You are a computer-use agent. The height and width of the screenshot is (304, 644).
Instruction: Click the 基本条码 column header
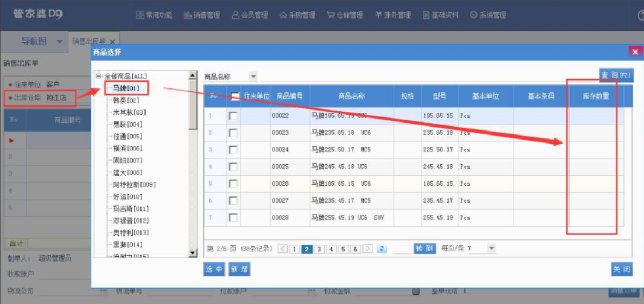(541, 96)
